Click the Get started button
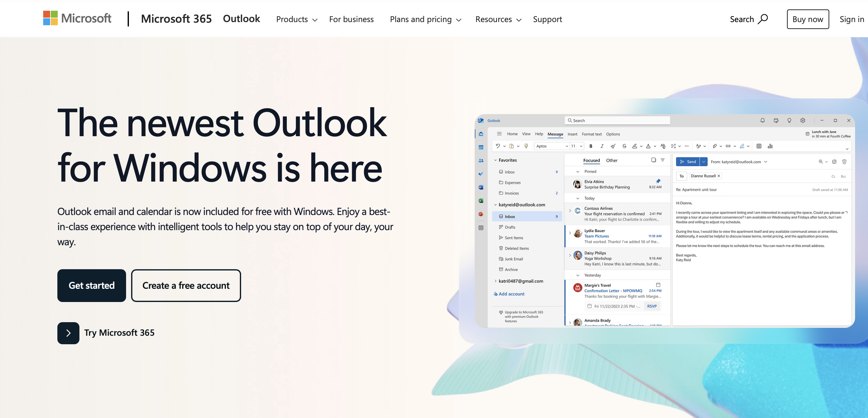The height and width of the screenshot is (418, 868). pyautogui.click(x=91, y=285)
